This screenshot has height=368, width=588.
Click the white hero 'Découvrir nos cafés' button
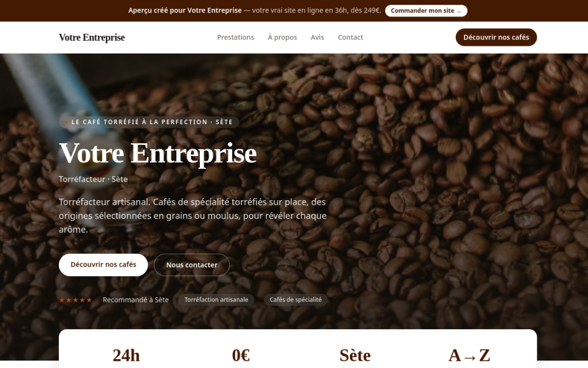(103, 265)
